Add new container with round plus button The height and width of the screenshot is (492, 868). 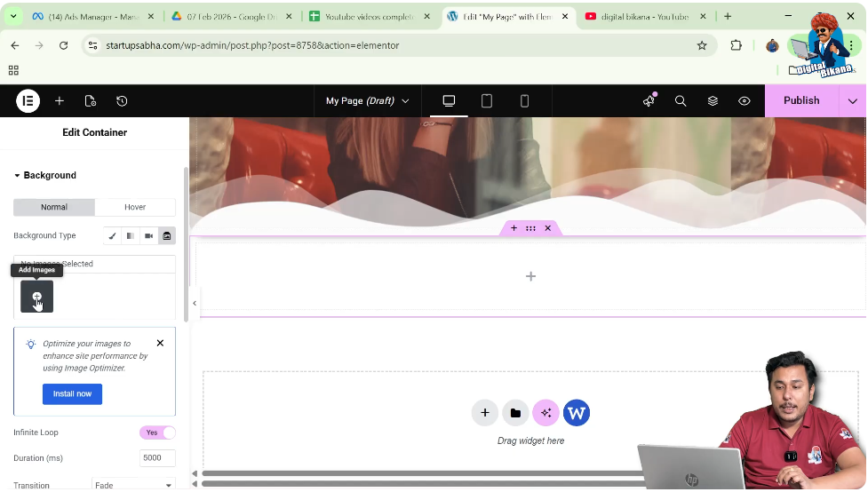(x=484, y=413)
